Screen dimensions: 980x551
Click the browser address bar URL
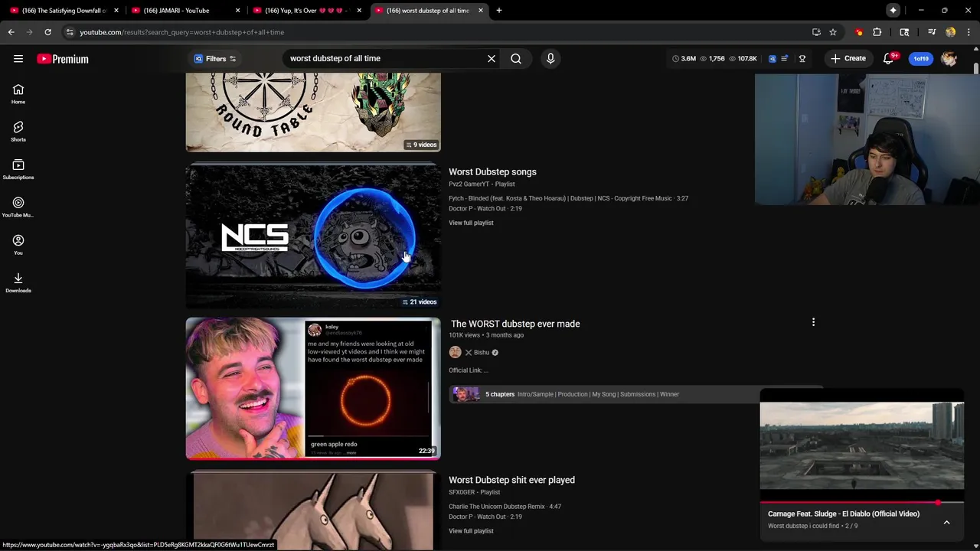[x=182, y=32]
